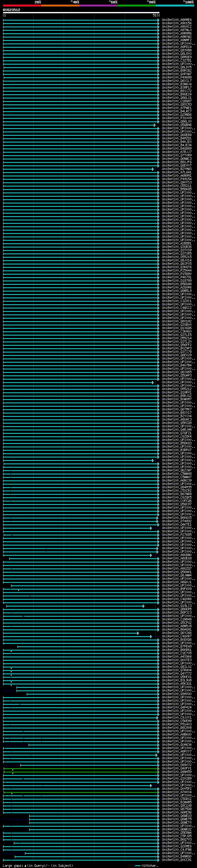Image resolution: width=197 pixels, height=868 pixels.
Task: Click green alignment bar for UniRef100_Q4UFV1
Action: [81, 768]
